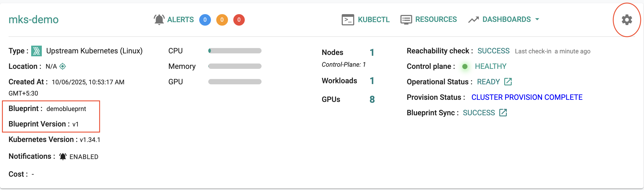Click the Kubectl terminal icon
Screen dimensions: 644x190
click(348, 20)
